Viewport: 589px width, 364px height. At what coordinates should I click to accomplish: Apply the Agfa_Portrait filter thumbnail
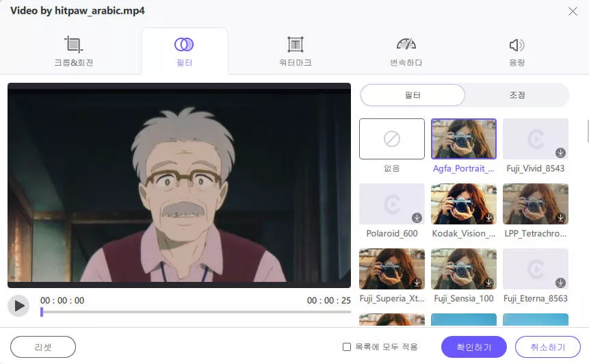pos(464,139)
